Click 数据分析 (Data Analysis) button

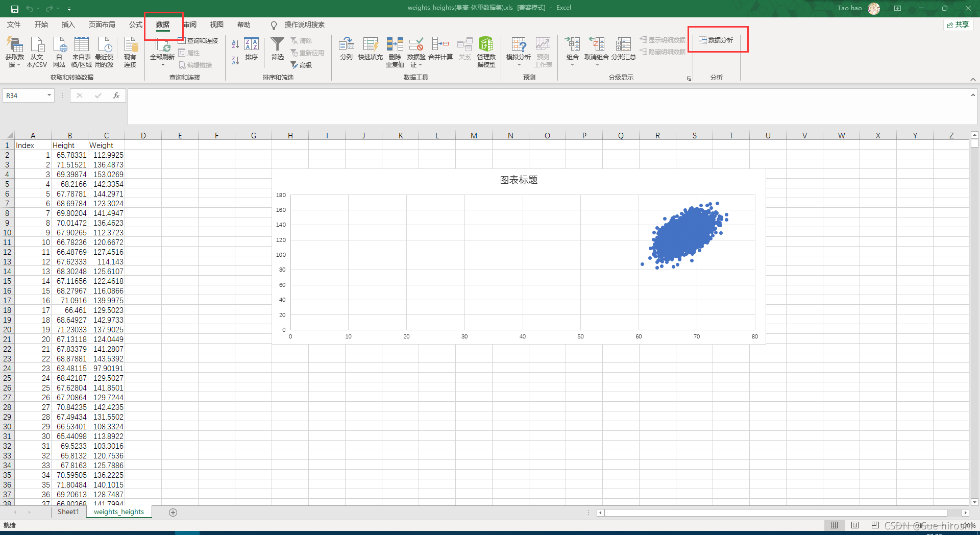tap(716, 40)
